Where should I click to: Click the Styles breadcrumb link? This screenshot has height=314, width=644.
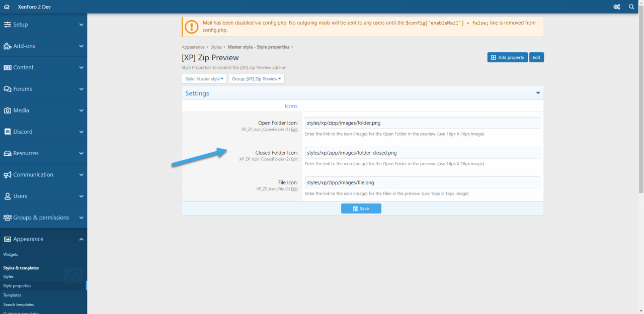click(x=216, y=47)
